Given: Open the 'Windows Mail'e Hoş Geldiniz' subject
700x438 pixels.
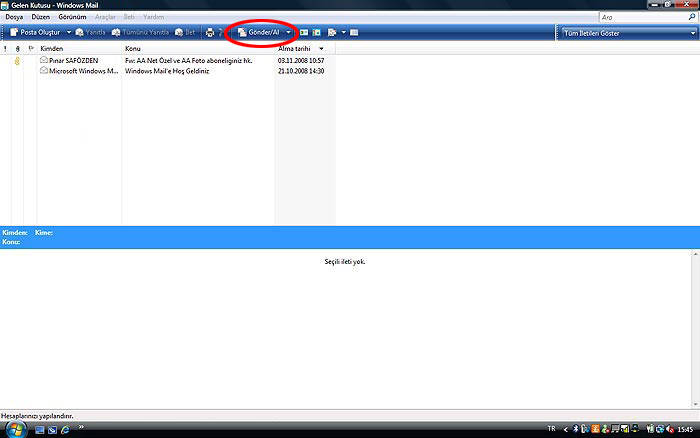Looking at the screenshot, I should [167, 71].
